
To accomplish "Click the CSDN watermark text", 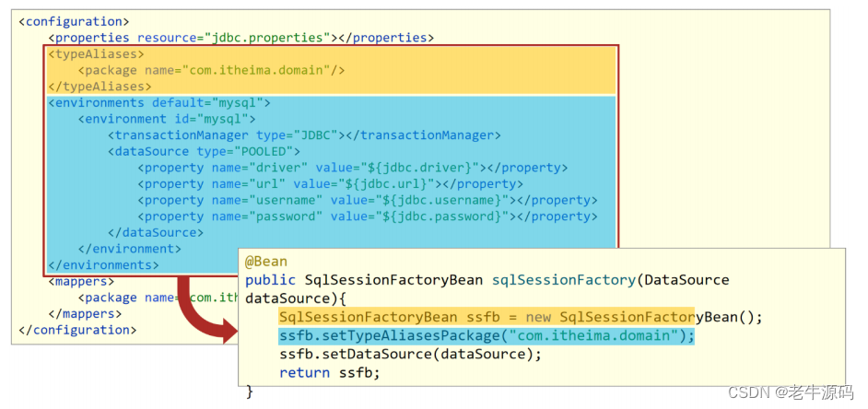I will [x=791, y=392].
